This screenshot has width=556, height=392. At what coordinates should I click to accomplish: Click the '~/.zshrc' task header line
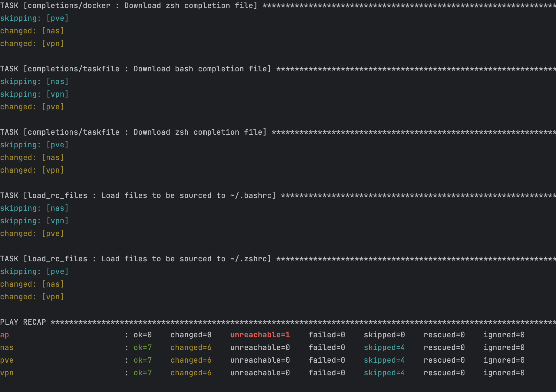pos(136,259)
